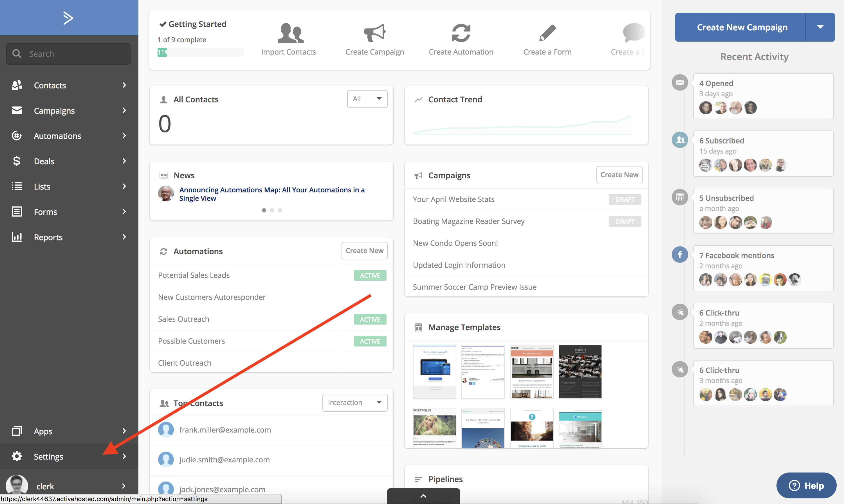Open the Reports sidebar menu

click(48, 237)
